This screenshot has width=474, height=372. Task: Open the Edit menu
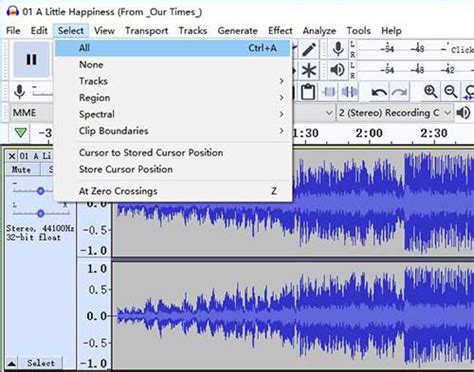click(x=39, y=31)
